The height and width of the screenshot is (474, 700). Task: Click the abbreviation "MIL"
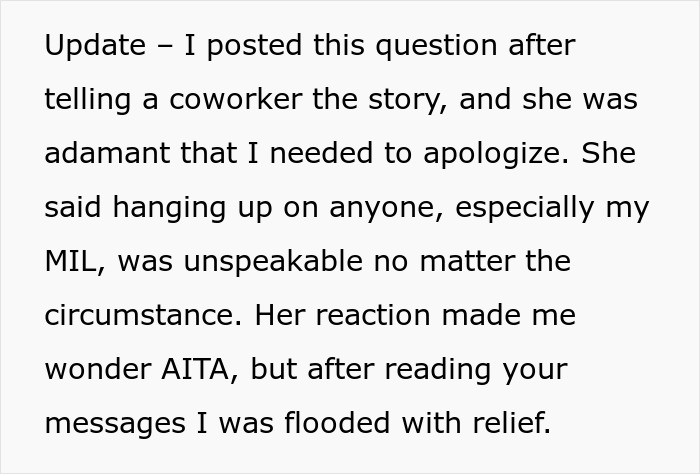click(x=68, y=262)
